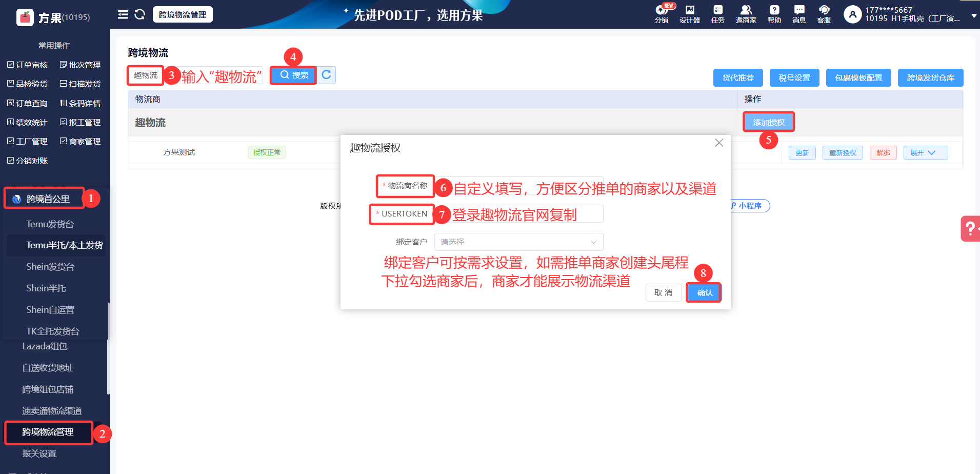Contact support via 客服 icon

click(x=824, y=14)
